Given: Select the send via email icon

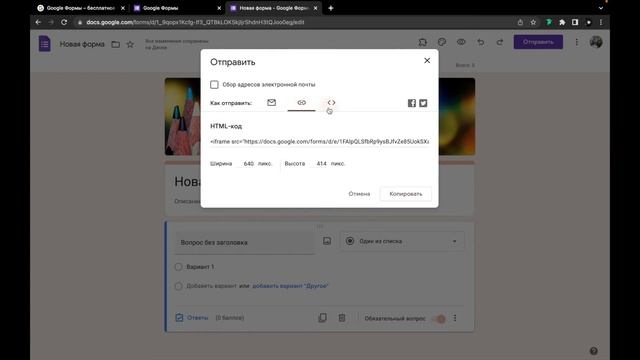Looking at the screenshot, I should pyautogui.click(x=271, y=102).
